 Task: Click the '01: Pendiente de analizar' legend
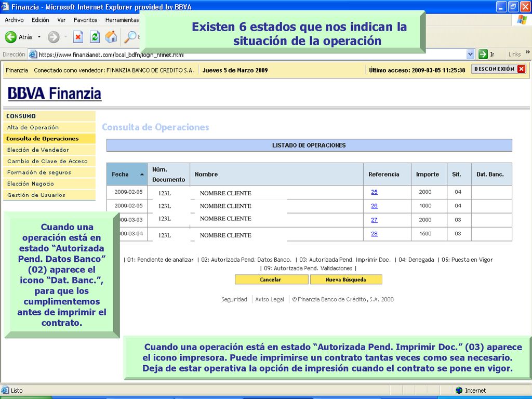point(160,260)
